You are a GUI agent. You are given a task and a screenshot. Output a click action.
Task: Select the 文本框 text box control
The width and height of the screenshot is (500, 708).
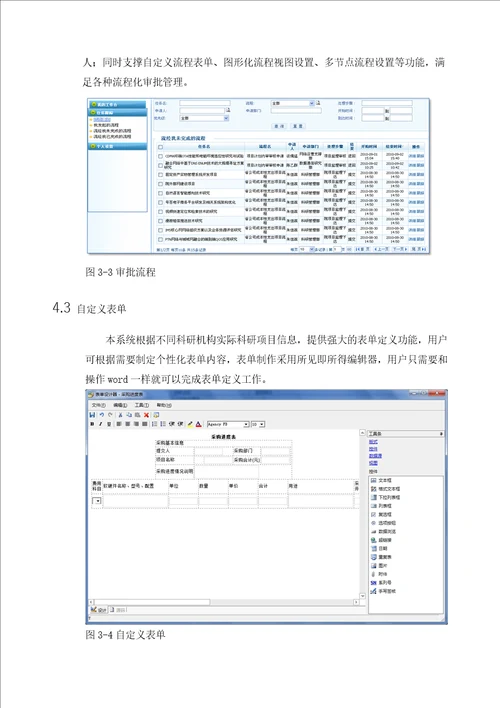point(381,480)
